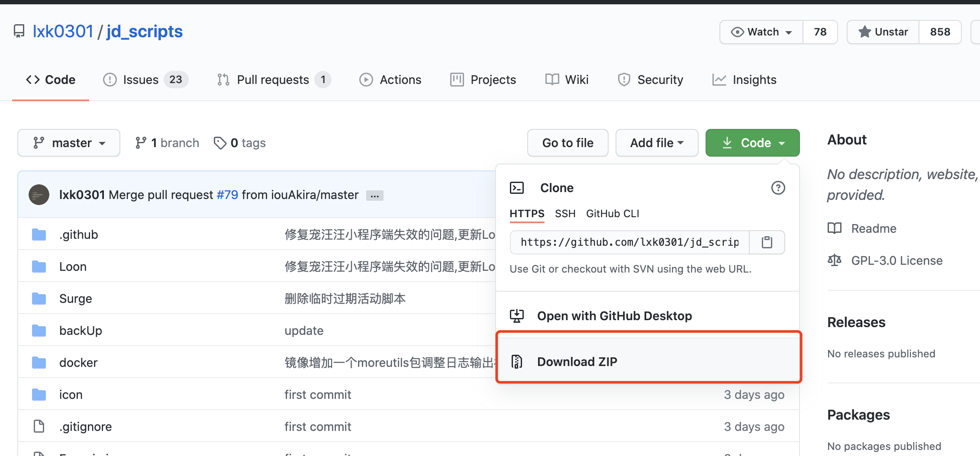Copy the clone URL with clipboard icon

pyautogui.click(x=767, y=242)
